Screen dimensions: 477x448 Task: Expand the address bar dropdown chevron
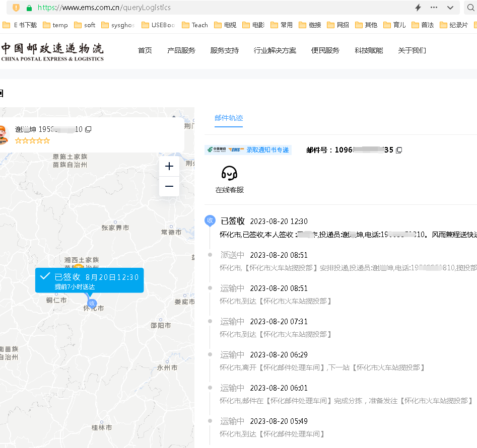450,8
